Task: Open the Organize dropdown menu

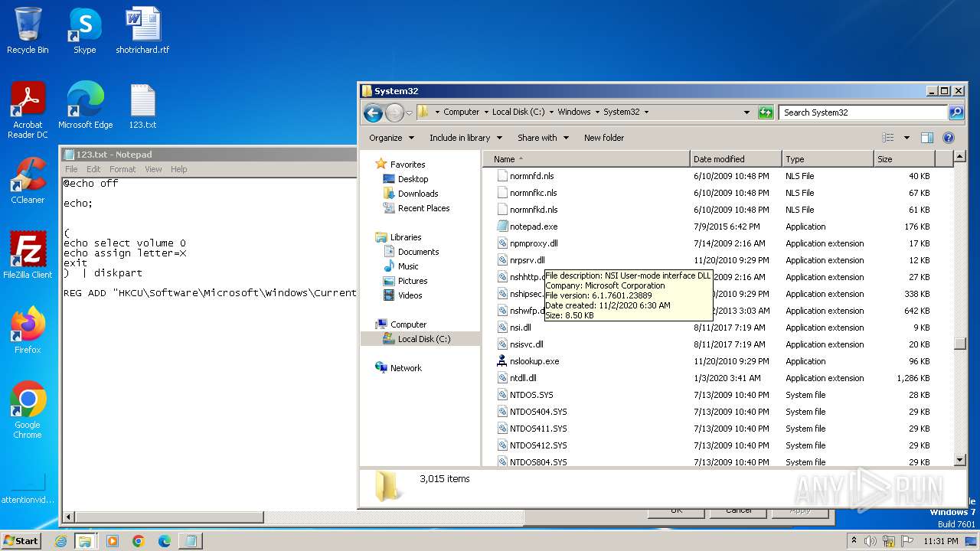Action: [x=391, y=138]
